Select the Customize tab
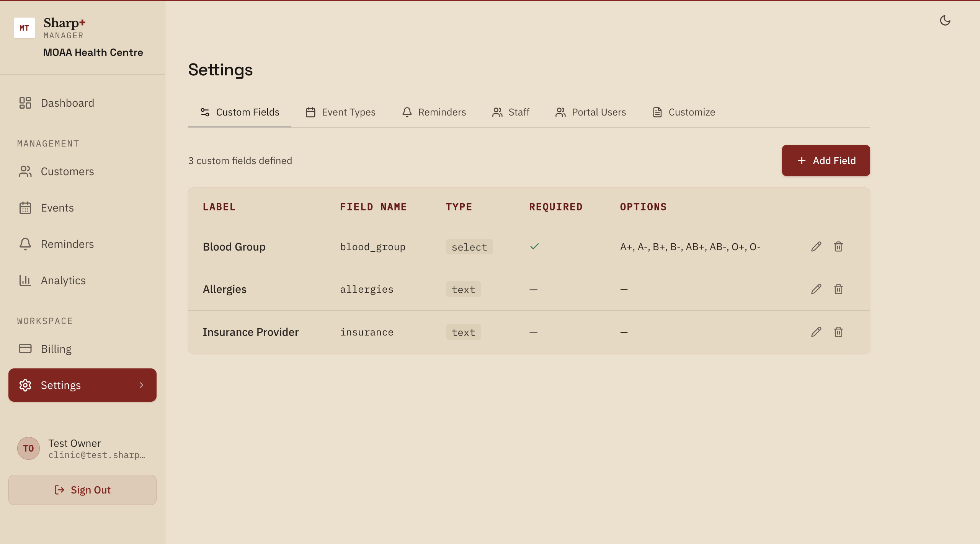This screenshot has height=544, width=980. (684, 112)
